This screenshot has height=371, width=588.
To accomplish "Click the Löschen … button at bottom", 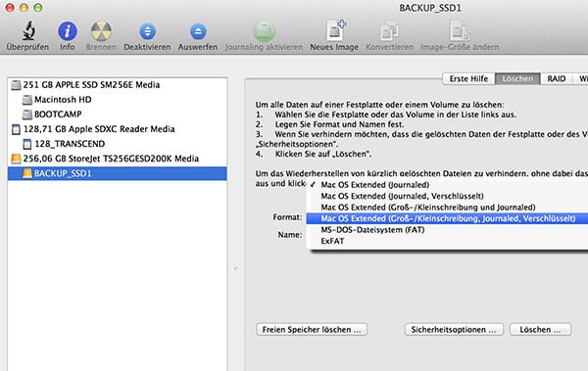I will pyautogui.click(x=540, y=330).
